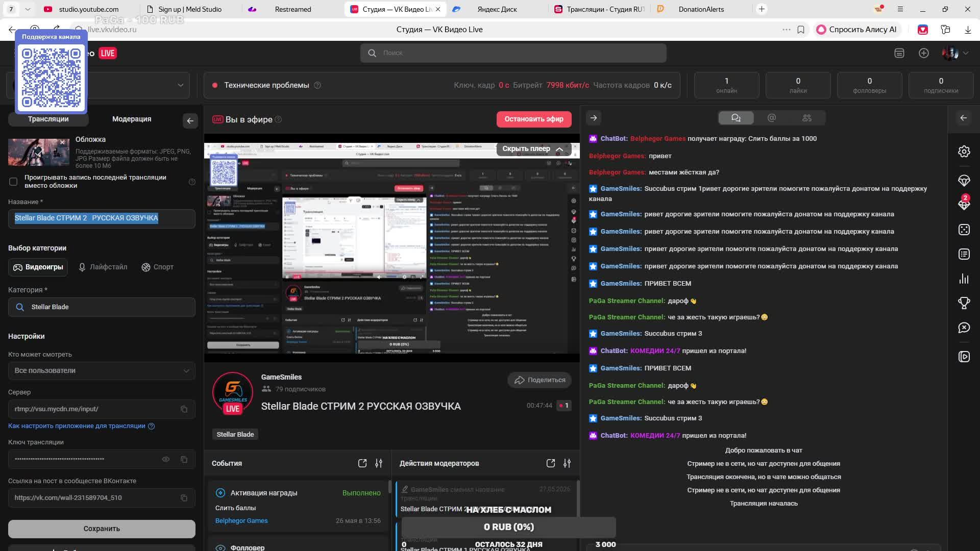
Task: Open the settings gear in the right sidebar
Action: [964, 152]
